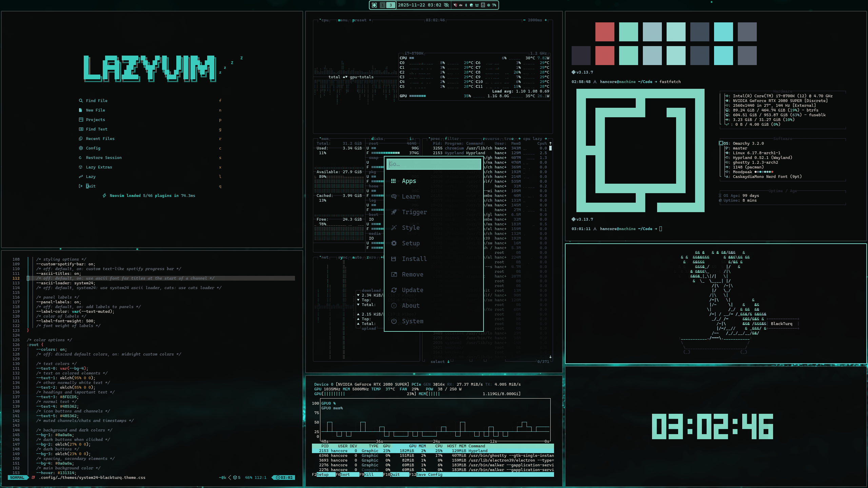Toggle auto scaling in btop net box

(357, 257)
